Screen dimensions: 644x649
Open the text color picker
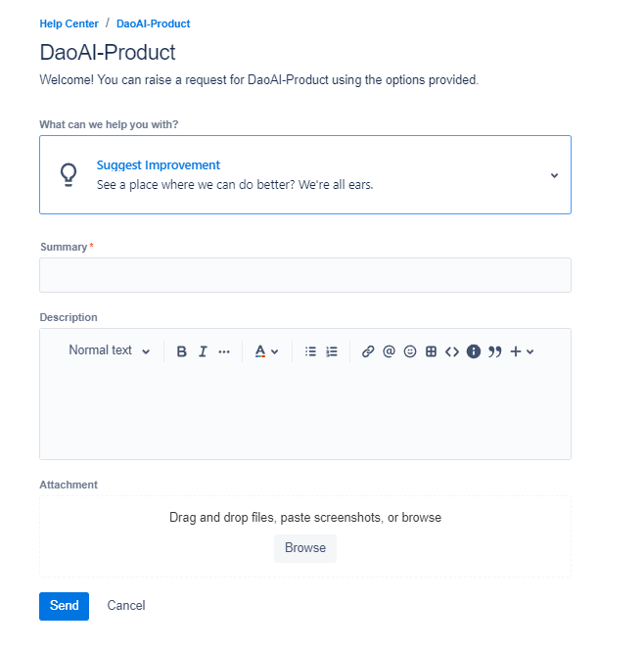click(x=266, y=351)
